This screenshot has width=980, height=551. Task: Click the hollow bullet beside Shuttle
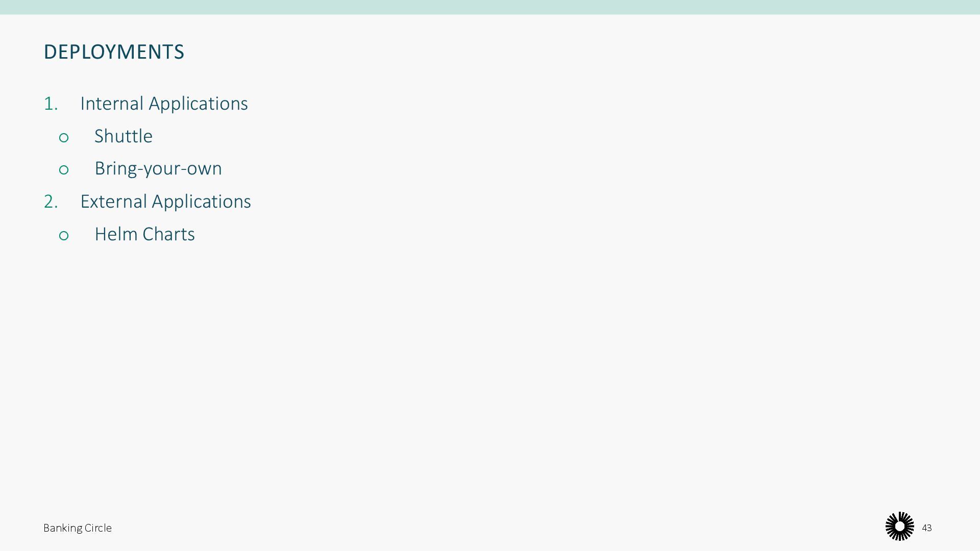pos(64,138)
